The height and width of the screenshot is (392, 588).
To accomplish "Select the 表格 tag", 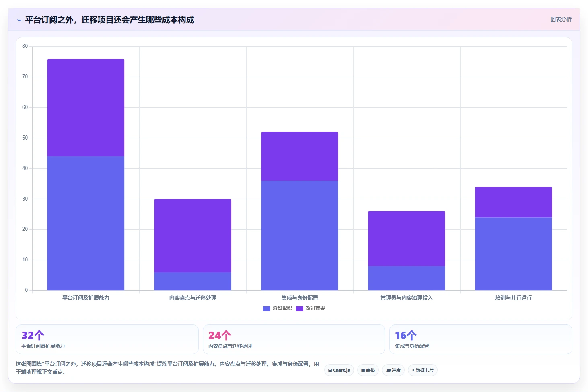I will (x=368, y=370).
